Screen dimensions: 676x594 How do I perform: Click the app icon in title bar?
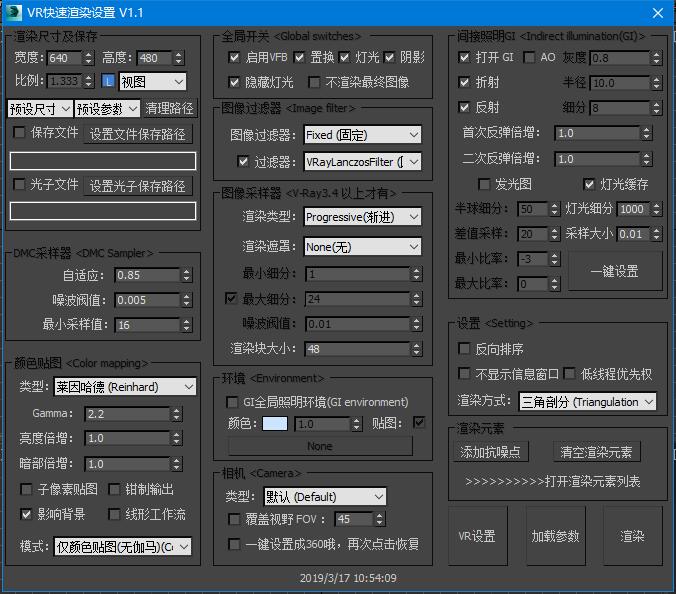pos(13,12)
